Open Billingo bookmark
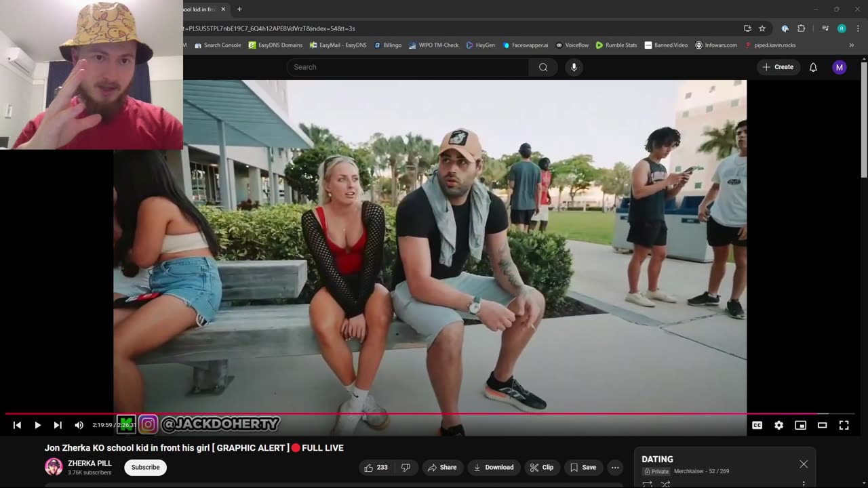This screenshot has width=868, height=488. coord(387,45)
